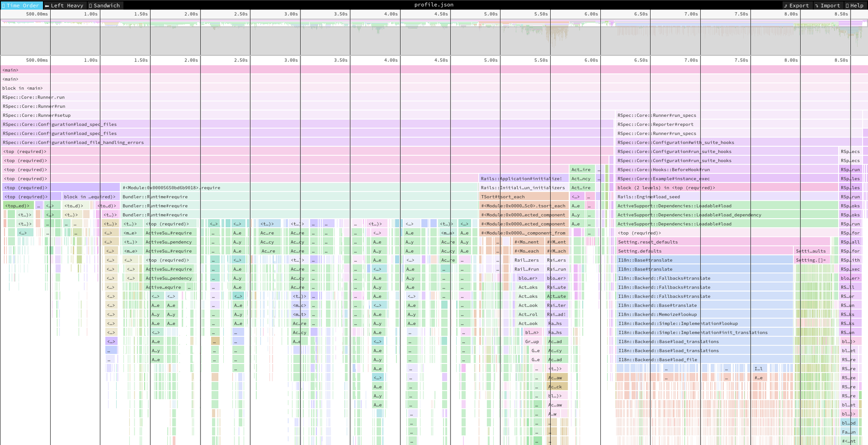
Task: Open the Sandwich view
Action: [x=105, y=5]
